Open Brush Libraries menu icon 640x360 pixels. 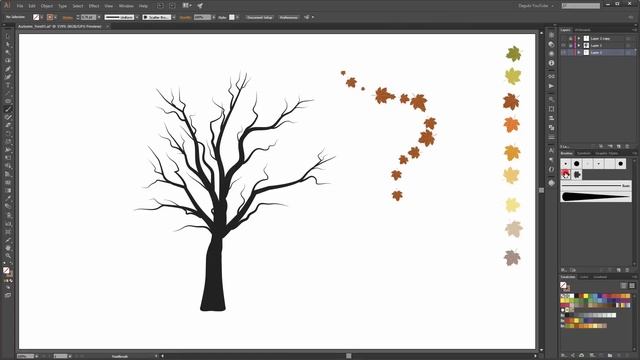click(x=564, y=270)
